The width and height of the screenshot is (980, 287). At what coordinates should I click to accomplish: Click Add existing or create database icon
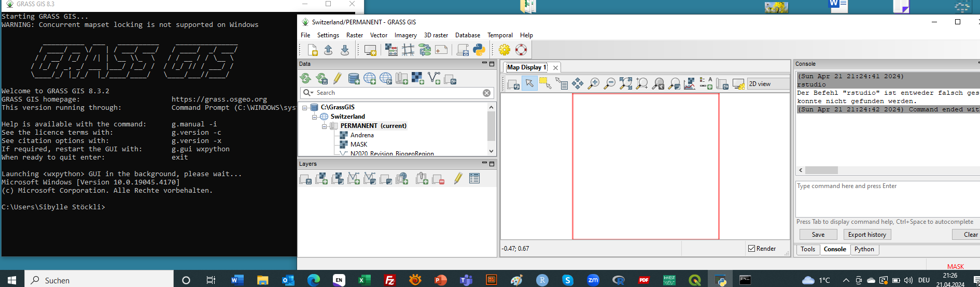point(354,78)
